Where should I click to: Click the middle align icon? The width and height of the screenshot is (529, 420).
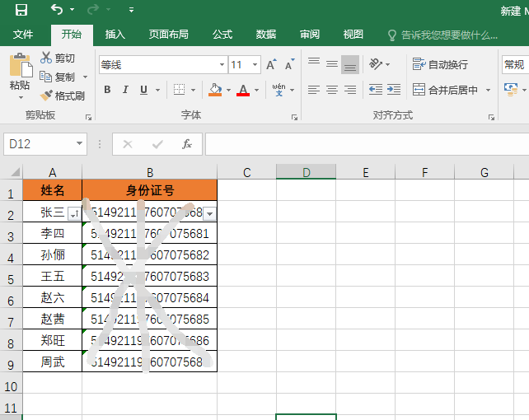[x=332, y=64]
